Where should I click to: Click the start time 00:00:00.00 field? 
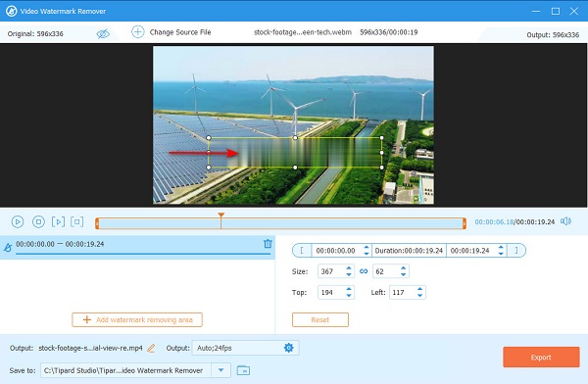pyautogui.click(x=335, y=251)
